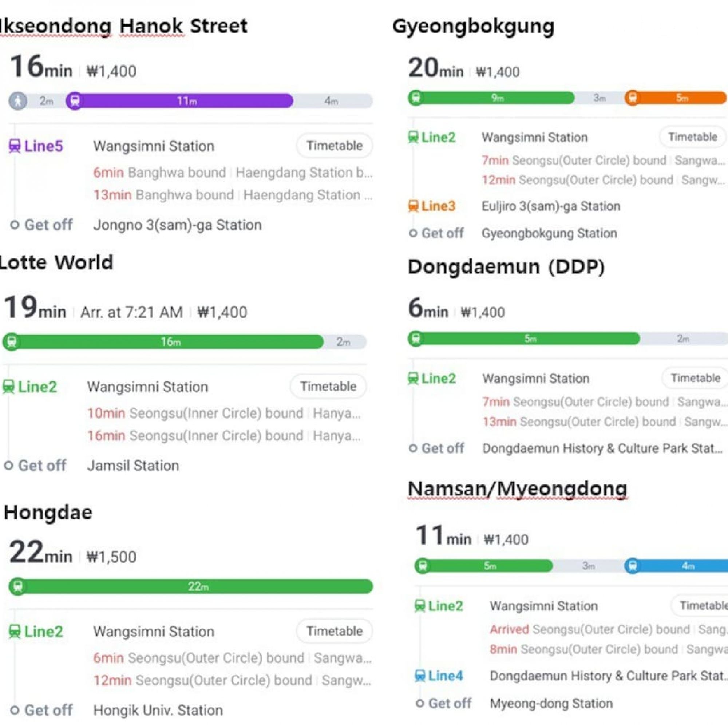This screenshot has height=728, width=728.
Task: Click the 16m green segment of Lotte World bar
Action: [170, 342]
